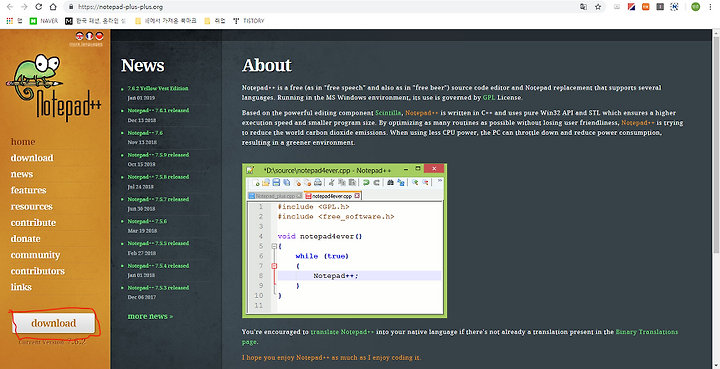This screenshot has width=720, height=369.
Task: Open the NAVER bookmark
Action: coord(44,21)
